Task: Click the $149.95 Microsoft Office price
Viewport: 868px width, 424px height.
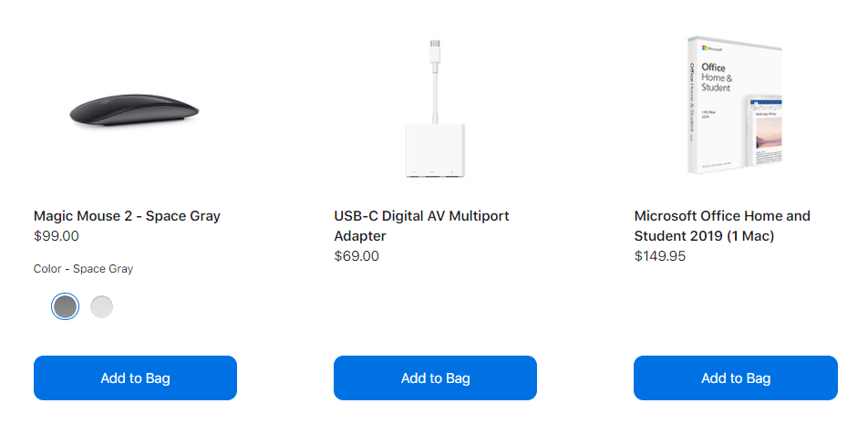Action: coord(660,256)
